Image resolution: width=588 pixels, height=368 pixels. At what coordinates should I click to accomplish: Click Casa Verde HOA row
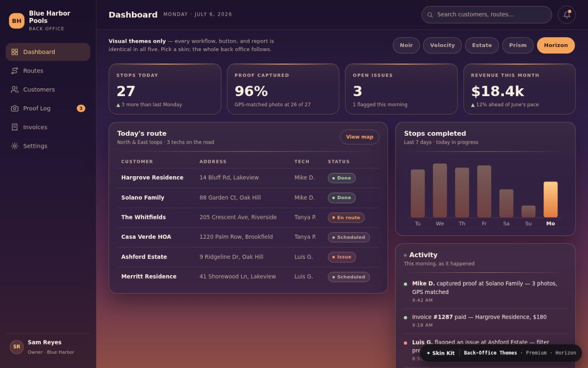(248, 237)
